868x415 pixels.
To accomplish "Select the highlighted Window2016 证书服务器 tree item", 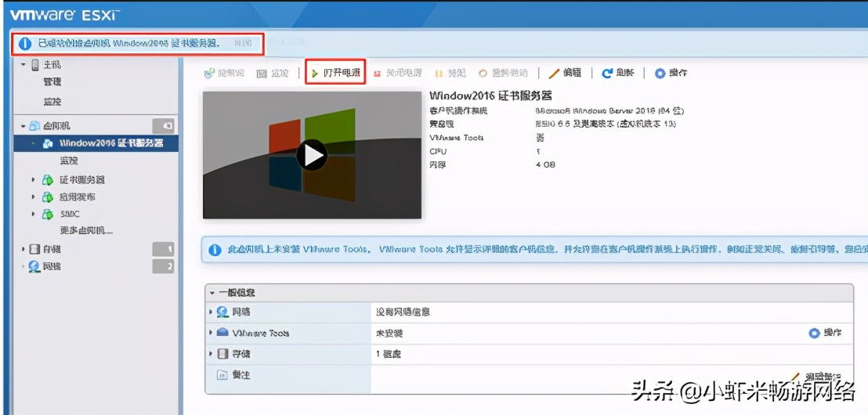I will [96, 143].
